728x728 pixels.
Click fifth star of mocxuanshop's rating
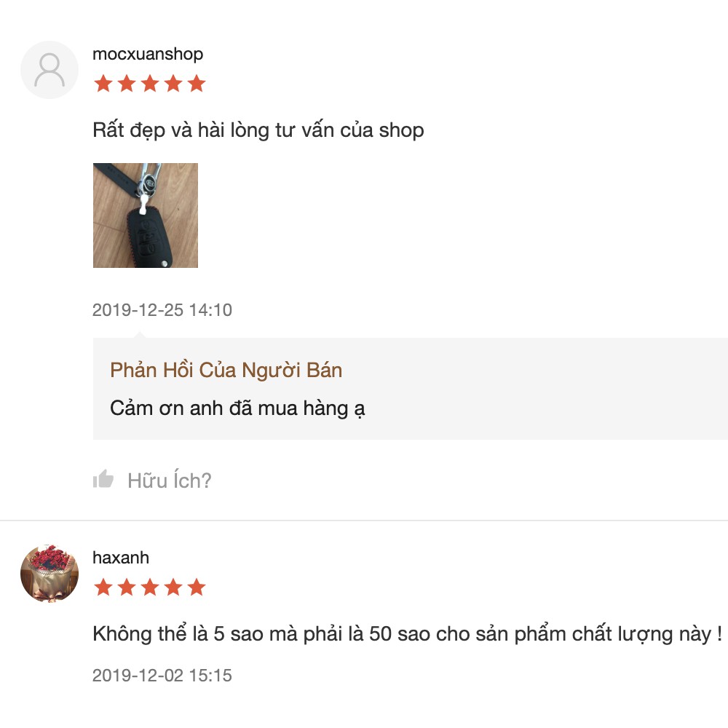pos(197,84)
